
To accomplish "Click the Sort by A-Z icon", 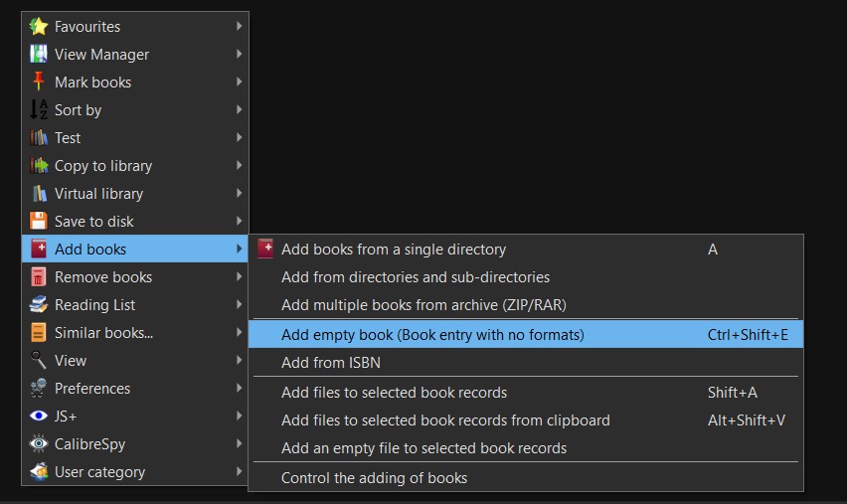I will (39, 110).
